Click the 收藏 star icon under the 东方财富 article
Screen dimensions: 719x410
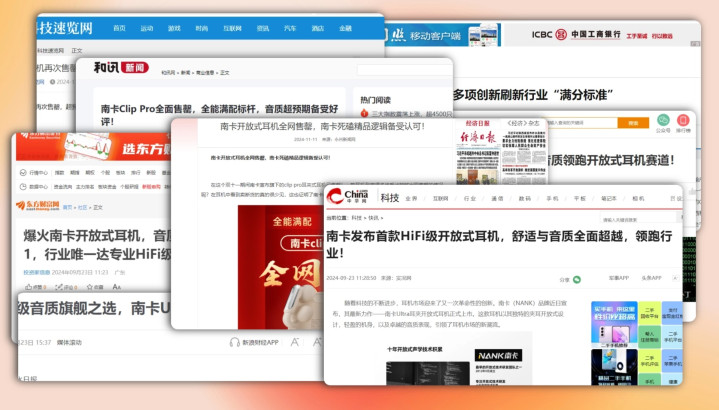tap(89, 287)
